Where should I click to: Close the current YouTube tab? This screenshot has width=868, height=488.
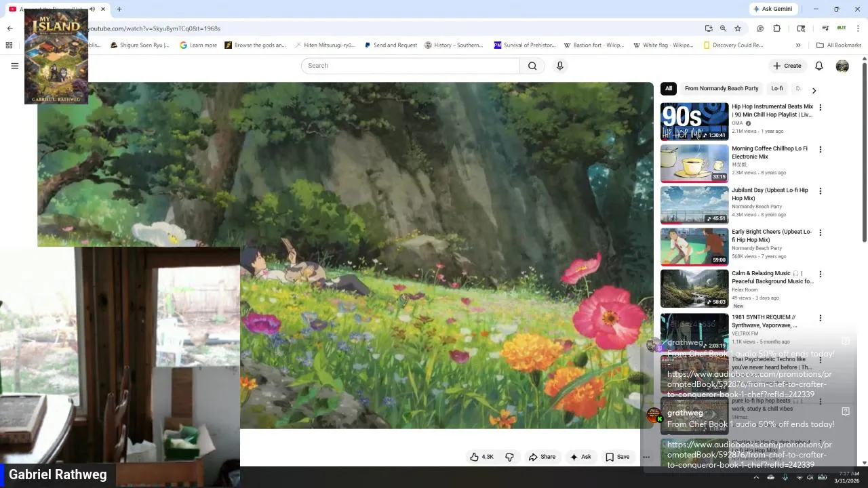103,9
